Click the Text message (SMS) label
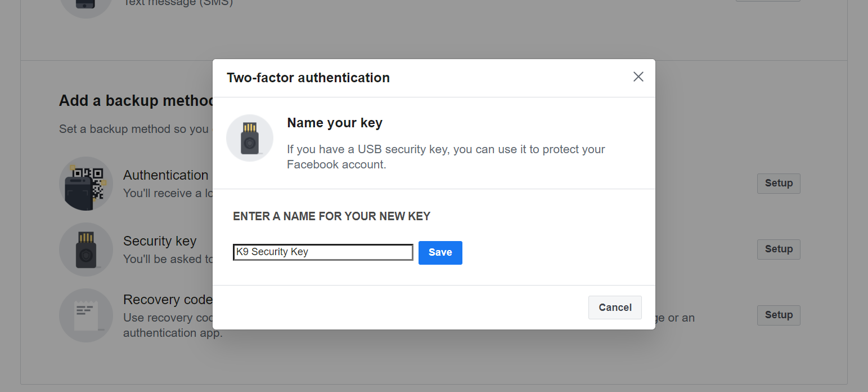This screenshot has width=868, height=392. (x=178, y=3)
